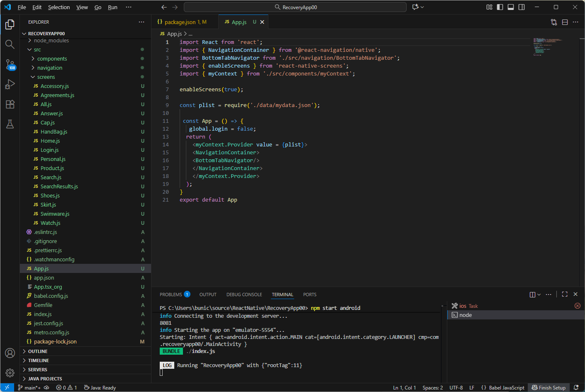Image resolution: width=585 pixels, height=392 pixels.
Task: Open the Selection menu
Action: coord(59,7)
